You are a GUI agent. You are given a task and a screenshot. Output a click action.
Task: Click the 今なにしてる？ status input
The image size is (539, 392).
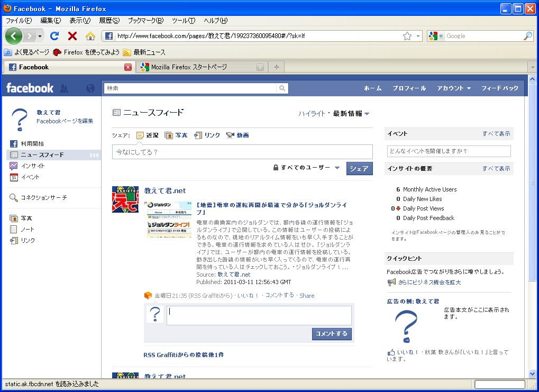(x=242, y=152)
